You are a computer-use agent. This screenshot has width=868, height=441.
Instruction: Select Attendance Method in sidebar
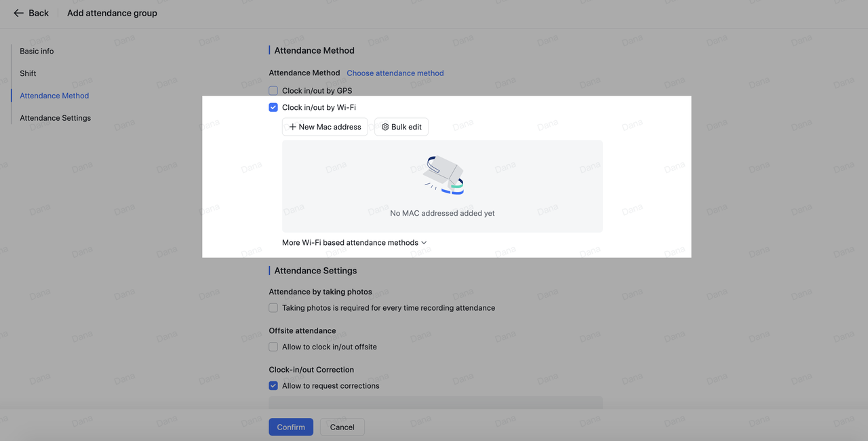pos(54,96)
